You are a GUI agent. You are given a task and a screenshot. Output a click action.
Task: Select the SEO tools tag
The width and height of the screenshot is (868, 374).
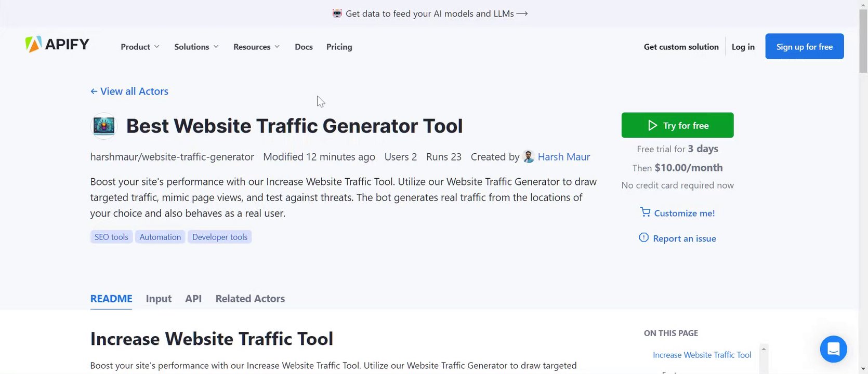coord(111,237)
